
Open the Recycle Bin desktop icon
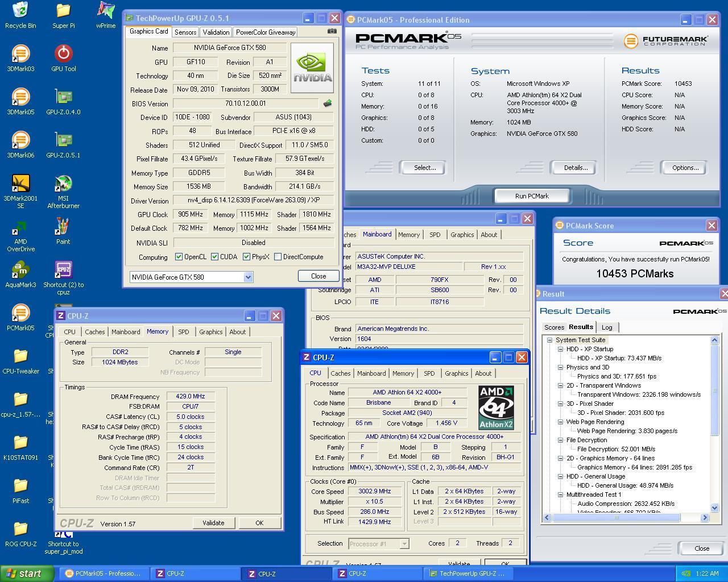20,15
